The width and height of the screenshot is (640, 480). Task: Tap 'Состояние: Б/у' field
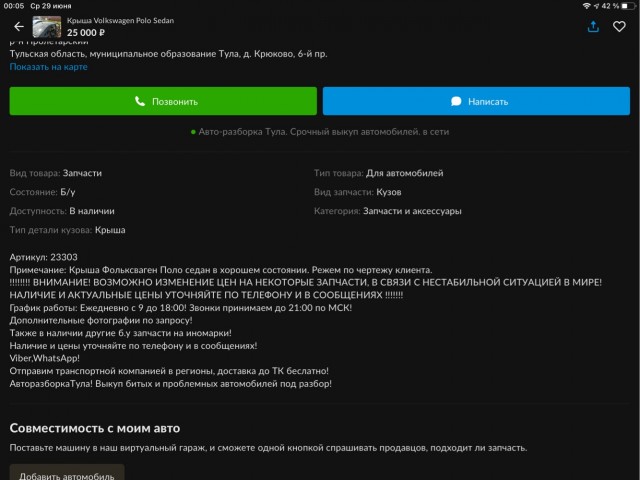click(x=42, y=192)
